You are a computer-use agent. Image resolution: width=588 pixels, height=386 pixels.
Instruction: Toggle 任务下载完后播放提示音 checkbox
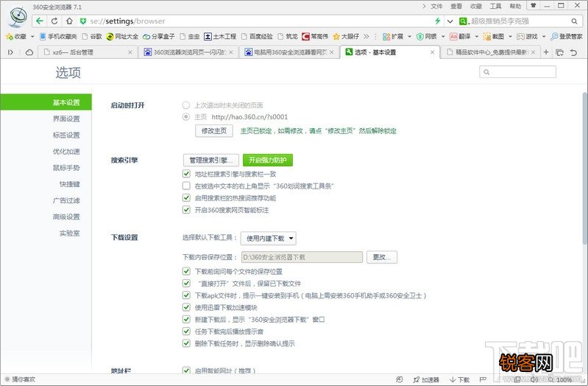click(x=186, y=331)
